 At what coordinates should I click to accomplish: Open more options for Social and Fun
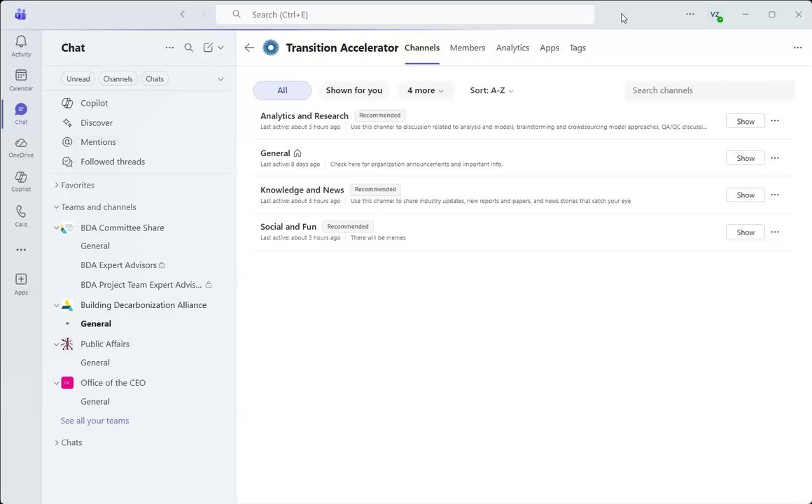coord(775,232)
